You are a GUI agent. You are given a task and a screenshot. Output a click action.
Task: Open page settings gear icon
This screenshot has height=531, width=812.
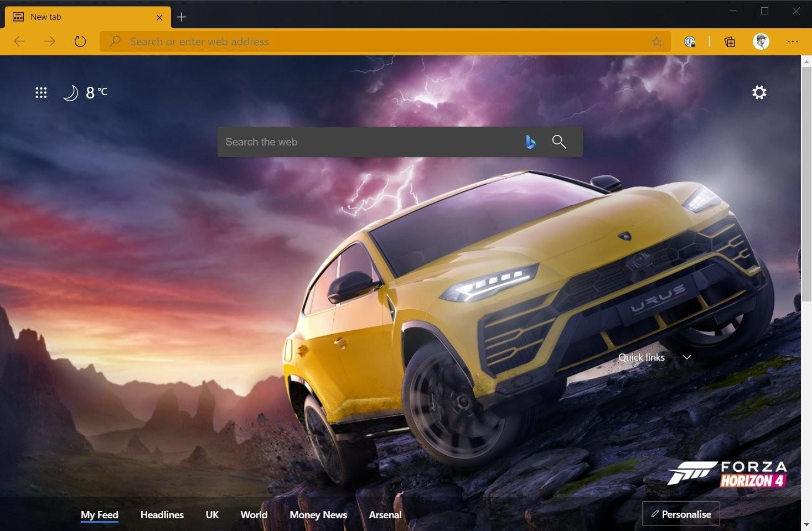click(x=759, y=92)
